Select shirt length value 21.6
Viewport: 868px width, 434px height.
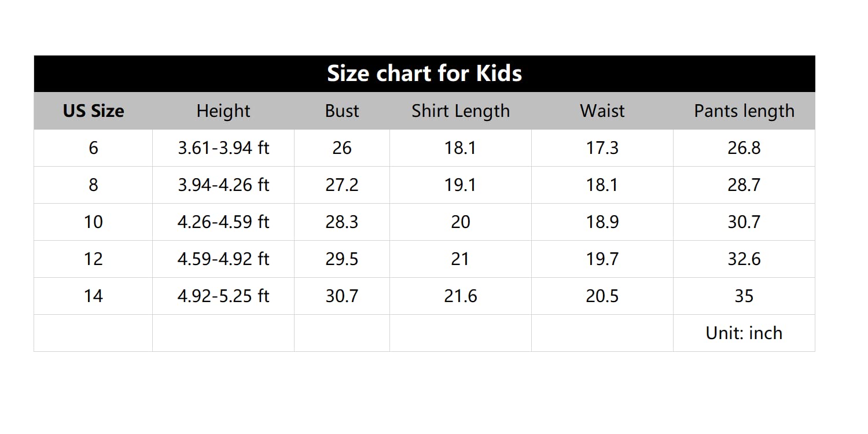pos(461,296)
